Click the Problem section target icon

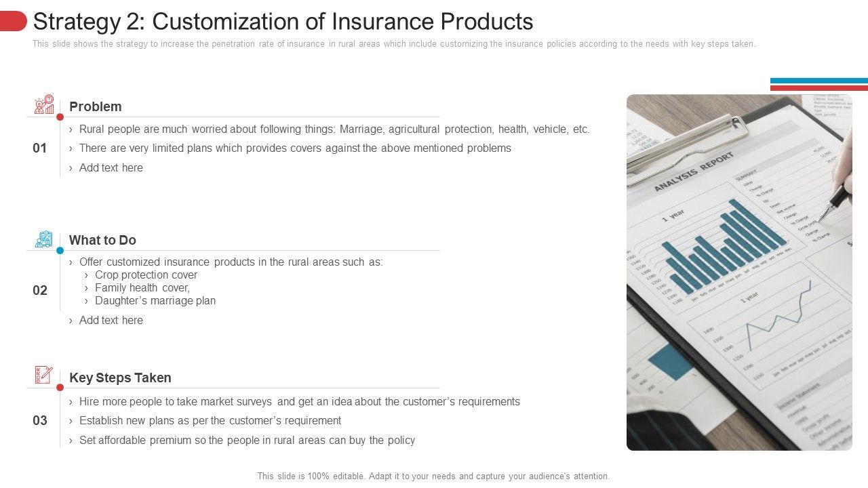(x=44, y=104)
